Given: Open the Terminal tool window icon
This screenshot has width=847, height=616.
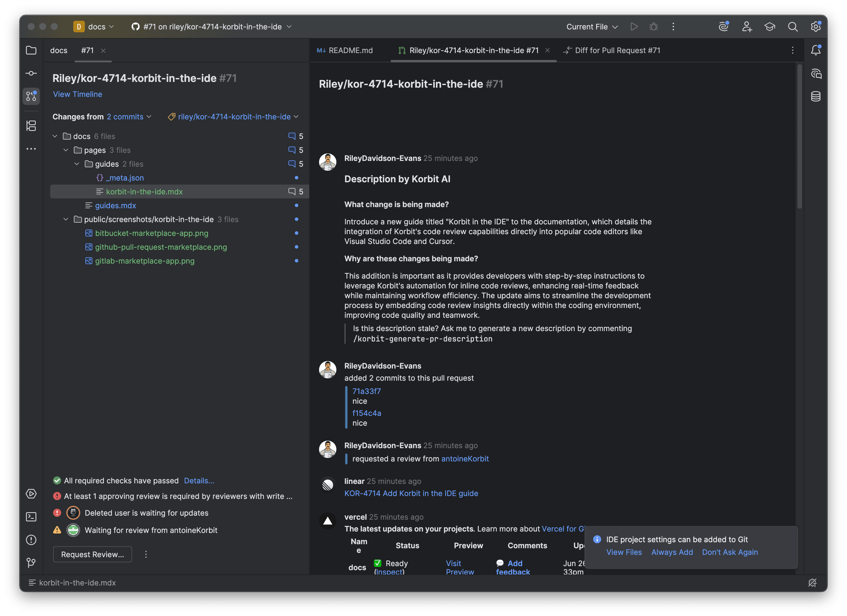Looking at the screenshot, I should pos(31,517).
